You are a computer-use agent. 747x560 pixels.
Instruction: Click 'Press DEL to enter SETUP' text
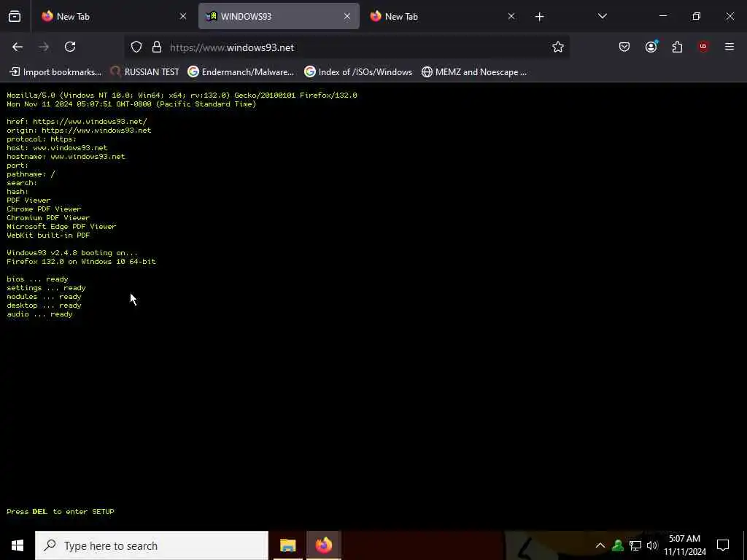pos(61,511)
